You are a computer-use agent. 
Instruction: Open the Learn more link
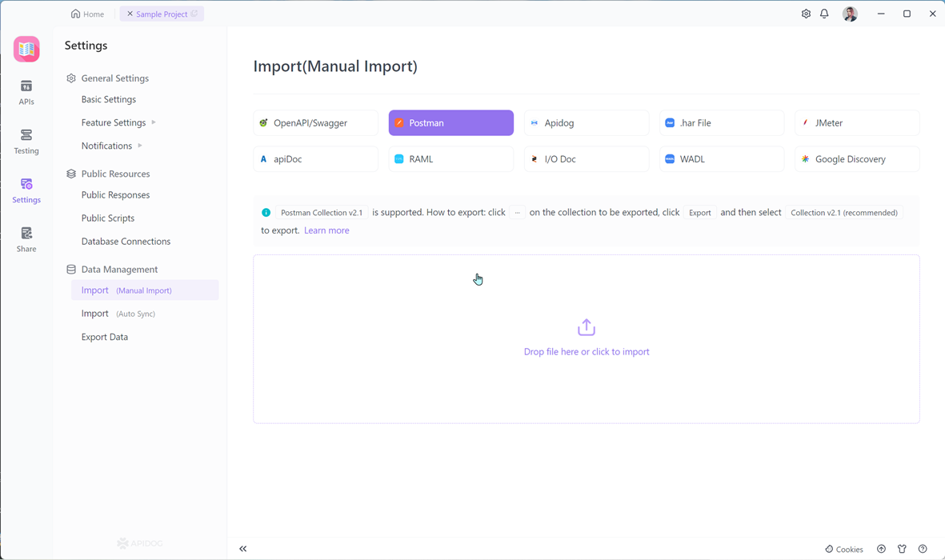[x=326, y=230]
